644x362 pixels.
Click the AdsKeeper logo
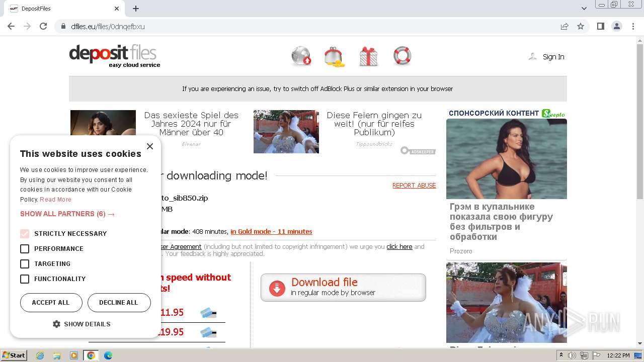418,150
